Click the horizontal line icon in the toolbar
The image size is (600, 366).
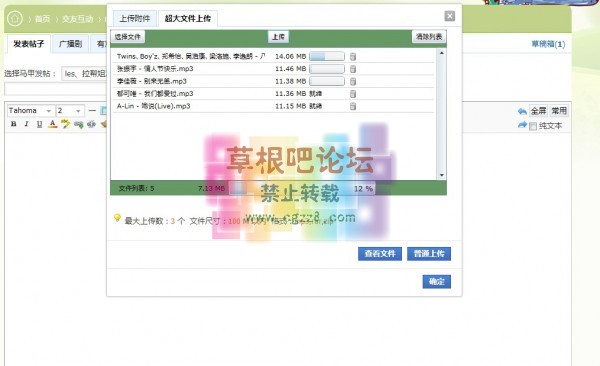click(x=92, y=111)
